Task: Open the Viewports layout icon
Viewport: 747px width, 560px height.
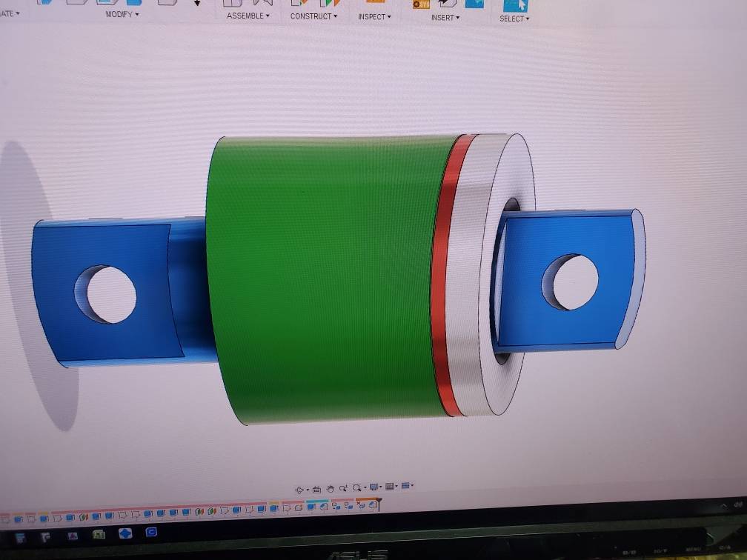Action: coord(405,485)
